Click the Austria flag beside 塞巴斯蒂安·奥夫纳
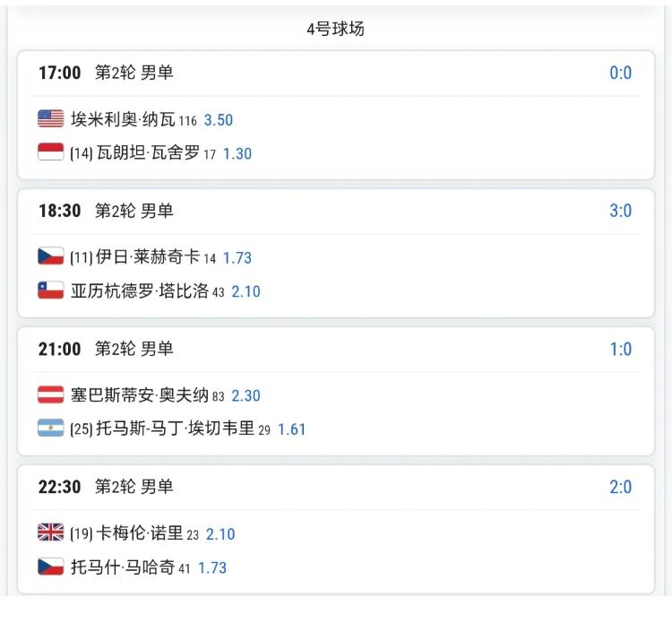 click(x=50, y=394)
